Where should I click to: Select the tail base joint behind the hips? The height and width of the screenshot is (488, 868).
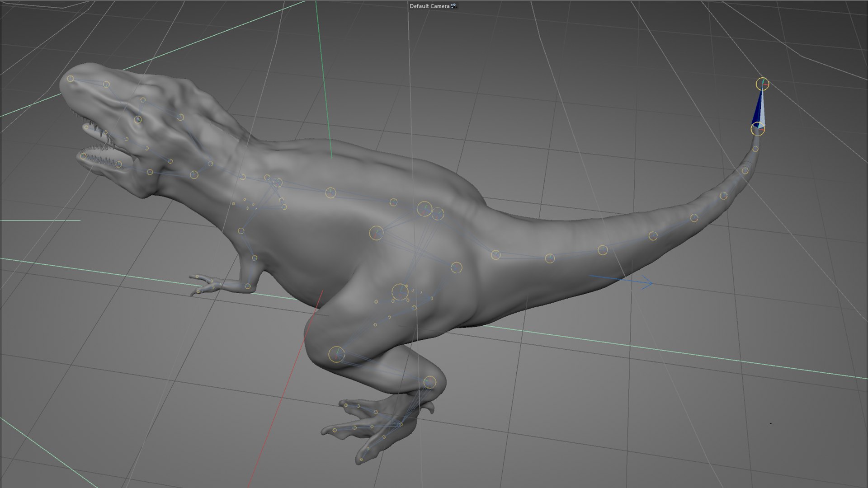(x=495, y=255)
